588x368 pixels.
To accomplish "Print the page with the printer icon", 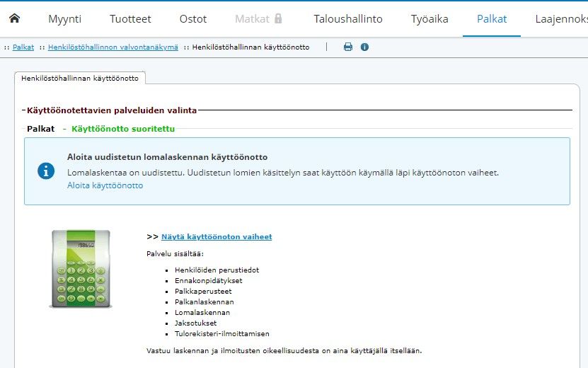I will pyautogui.click(x=348, y=47).
